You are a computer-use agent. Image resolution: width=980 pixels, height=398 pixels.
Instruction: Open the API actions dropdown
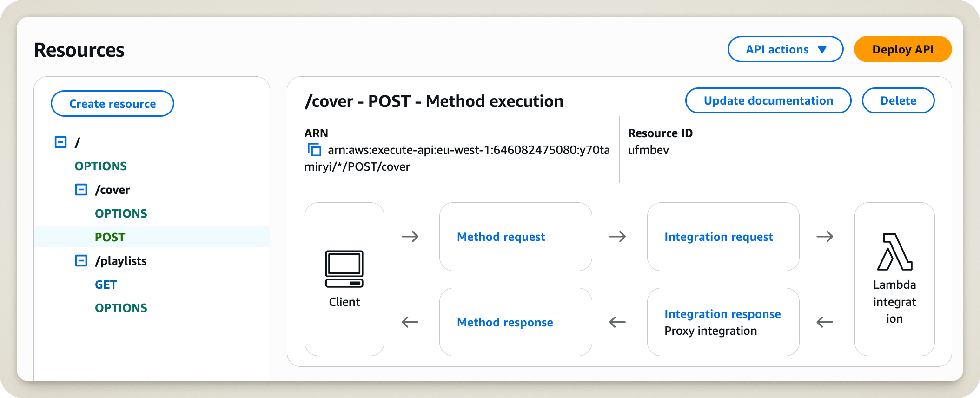click(785, 49)
